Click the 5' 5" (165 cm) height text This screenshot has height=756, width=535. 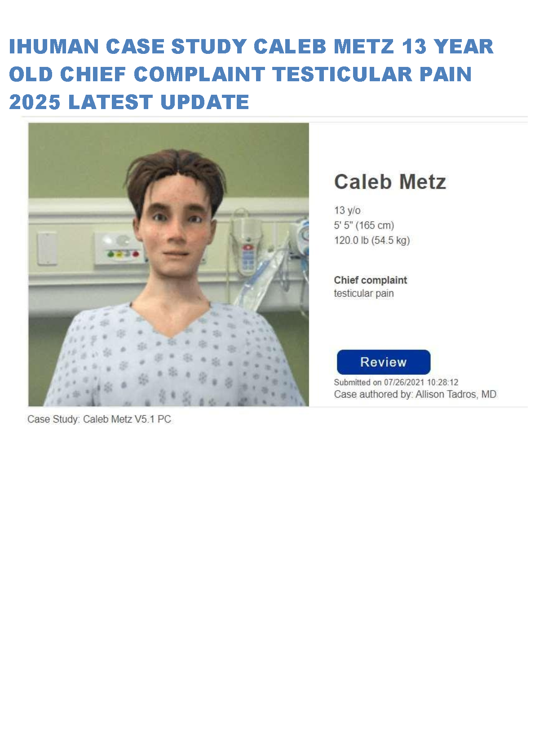pos(364,225)
